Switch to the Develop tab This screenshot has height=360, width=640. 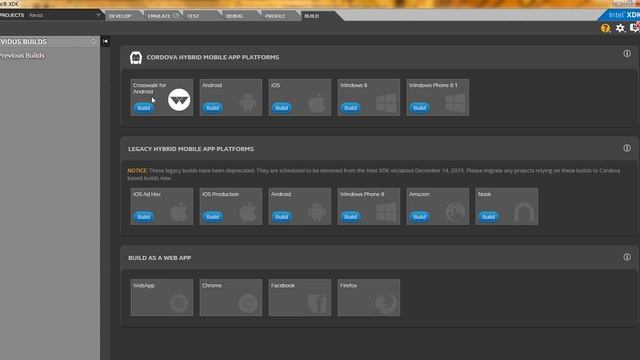(120, 16)
